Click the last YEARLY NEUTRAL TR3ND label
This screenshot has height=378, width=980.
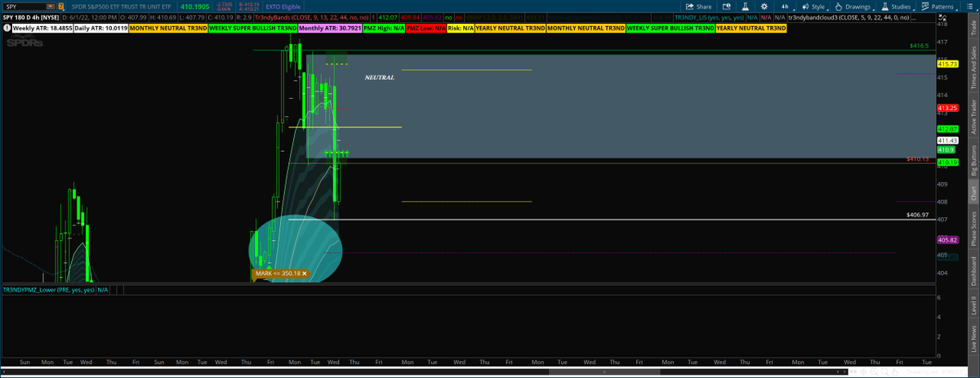751,28
